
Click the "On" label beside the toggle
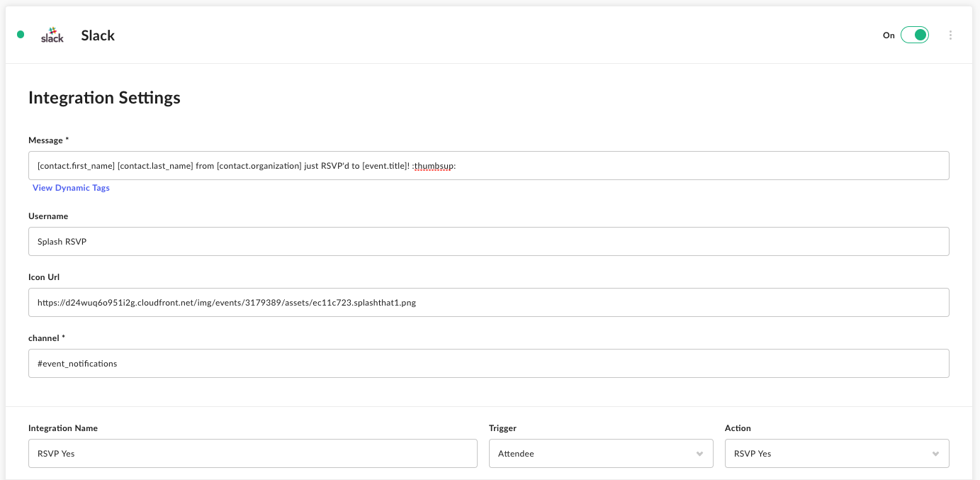[889, 35]
